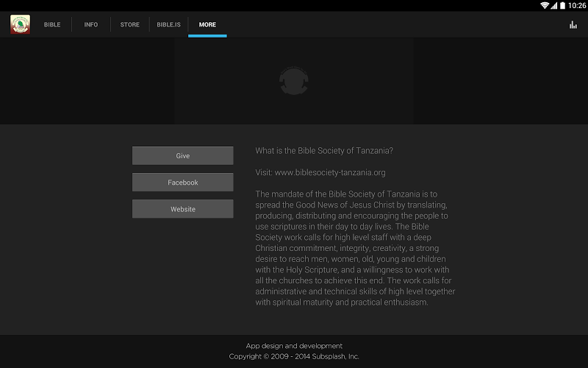Tap the www.biblesociety-tanzania.org address text
The width and height of the screenshot is (588, 368).
click(x=330, y=172)
